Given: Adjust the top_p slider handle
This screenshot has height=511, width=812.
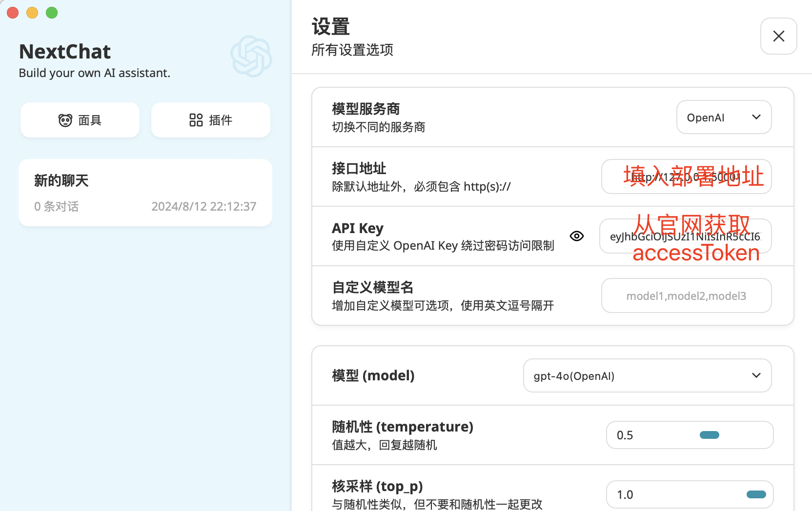Looking at the screenshot, I should (x=756, y=494).
